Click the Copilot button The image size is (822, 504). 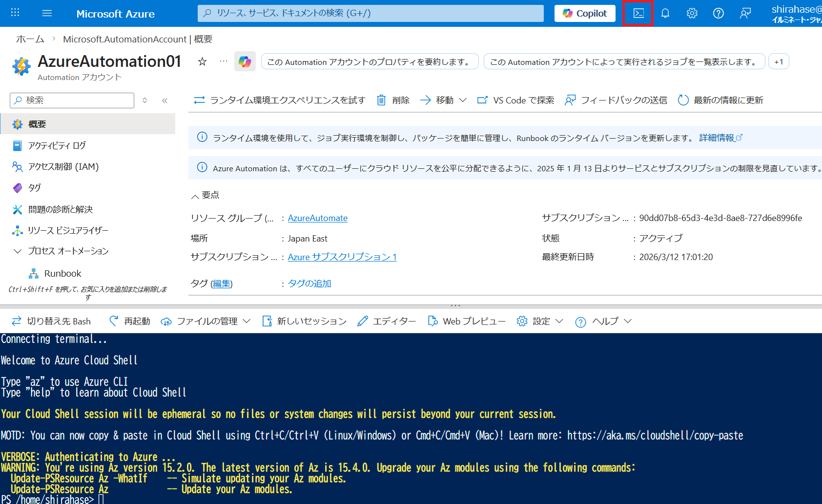click(x=585, y=13)
